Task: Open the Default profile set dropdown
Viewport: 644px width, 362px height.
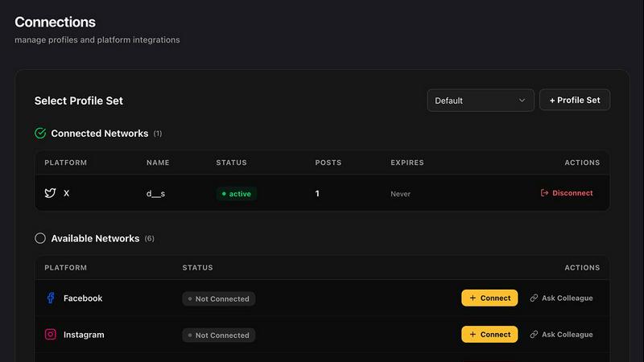Action: click(481, 101)
